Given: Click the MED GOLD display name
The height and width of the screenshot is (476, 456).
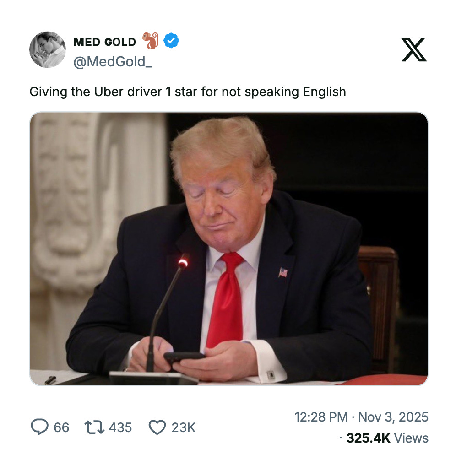Looking at the screenshot, I should pyautogui.click(x=105, y=42).
